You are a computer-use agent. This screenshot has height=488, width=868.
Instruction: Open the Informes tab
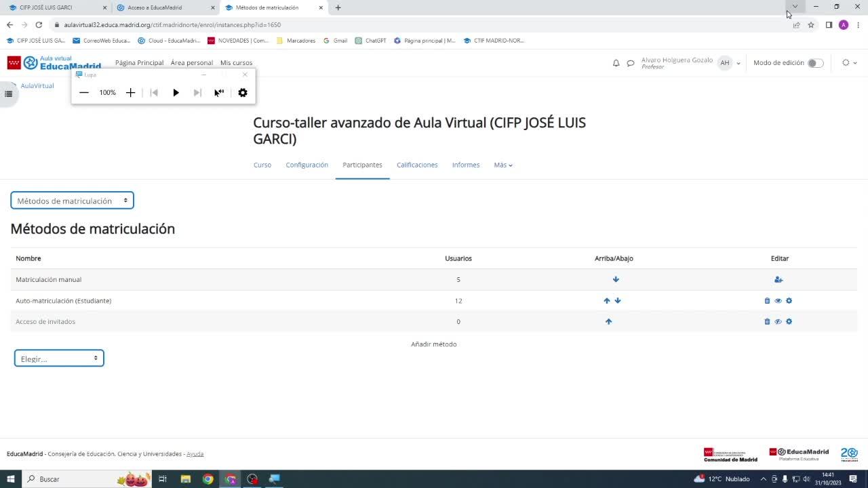(466, 165)
